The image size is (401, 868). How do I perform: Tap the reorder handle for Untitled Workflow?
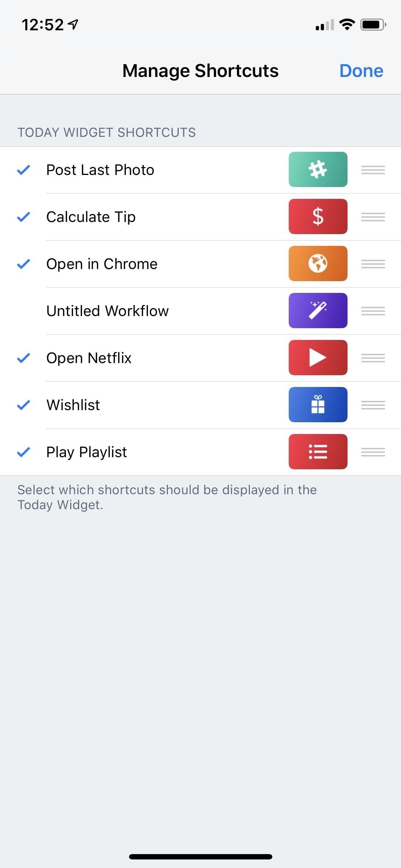click(x=373, y=311)
